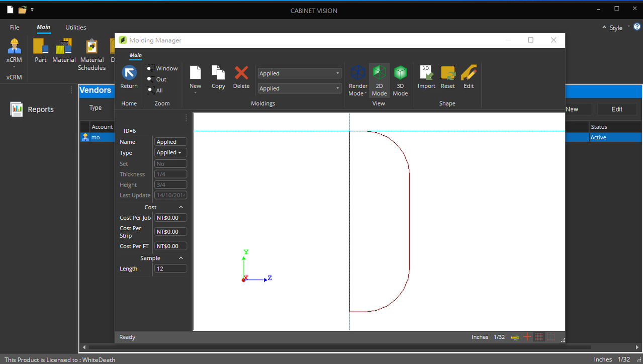This screenshot has height=364, width=643.
Task: Collapse the Cost section
Action: click(x=181, y=207)
